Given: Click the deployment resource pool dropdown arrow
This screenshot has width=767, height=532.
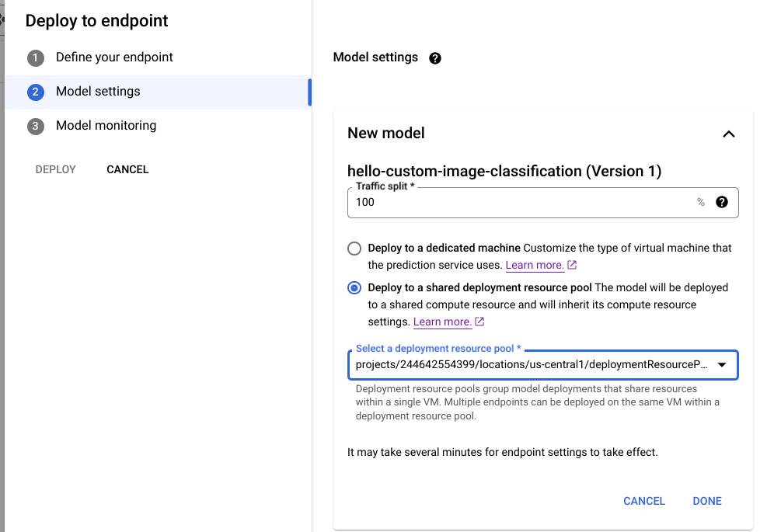Looking at the screenshot, I should click(x=723, y=364).
